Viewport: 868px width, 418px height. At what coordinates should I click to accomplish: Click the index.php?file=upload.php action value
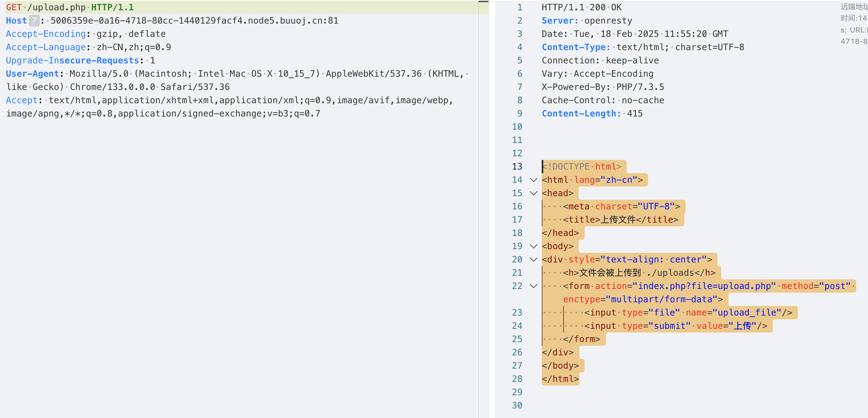pos(704,286)
